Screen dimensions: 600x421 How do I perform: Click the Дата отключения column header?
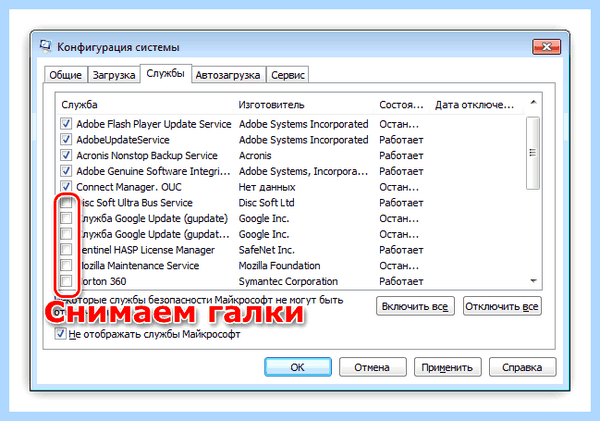476,104
